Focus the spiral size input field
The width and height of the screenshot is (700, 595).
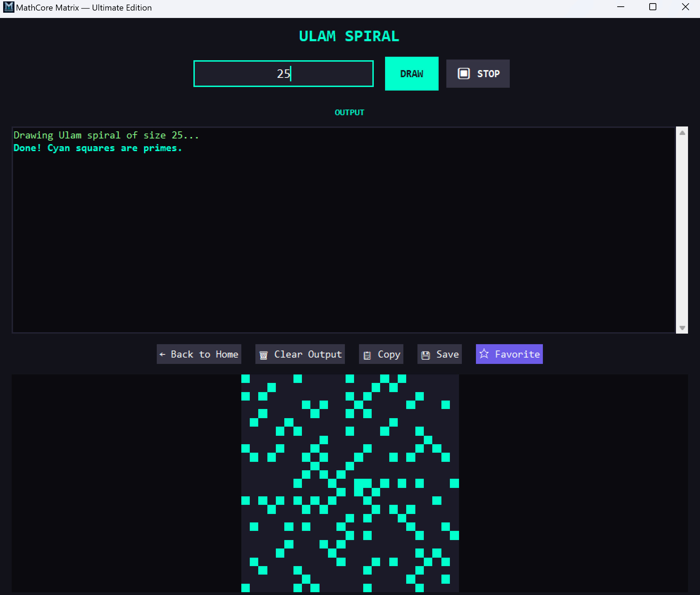tap(284, 74)
